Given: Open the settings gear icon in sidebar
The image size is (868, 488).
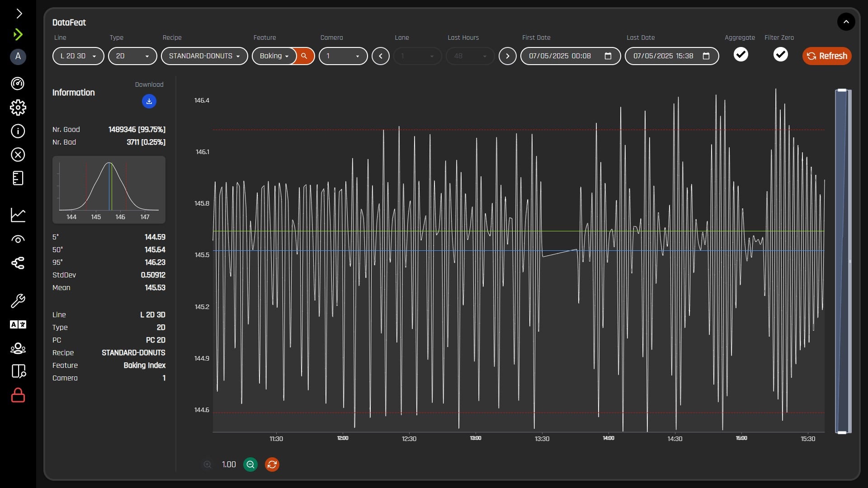Looking at the screenshot, I should click(x=18, y=108).
